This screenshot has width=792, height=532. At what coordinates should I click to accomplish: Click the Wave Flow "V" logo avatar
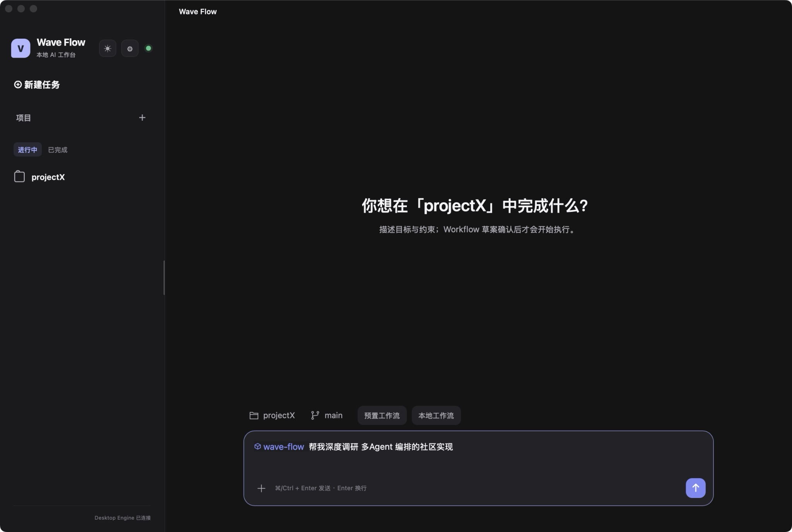pos(20,48)
